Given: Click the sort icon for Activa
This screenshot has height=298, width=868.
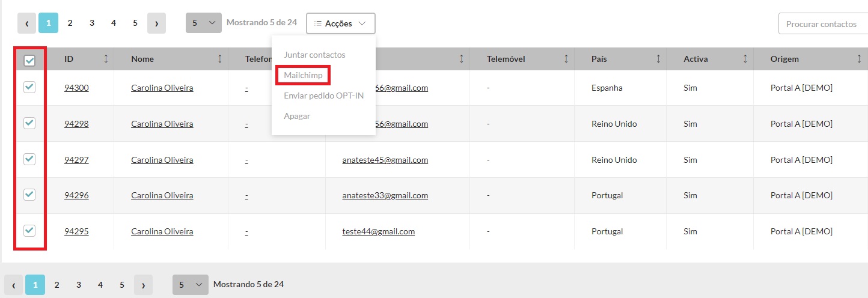Looking at the screenshot, I should 745,59.
